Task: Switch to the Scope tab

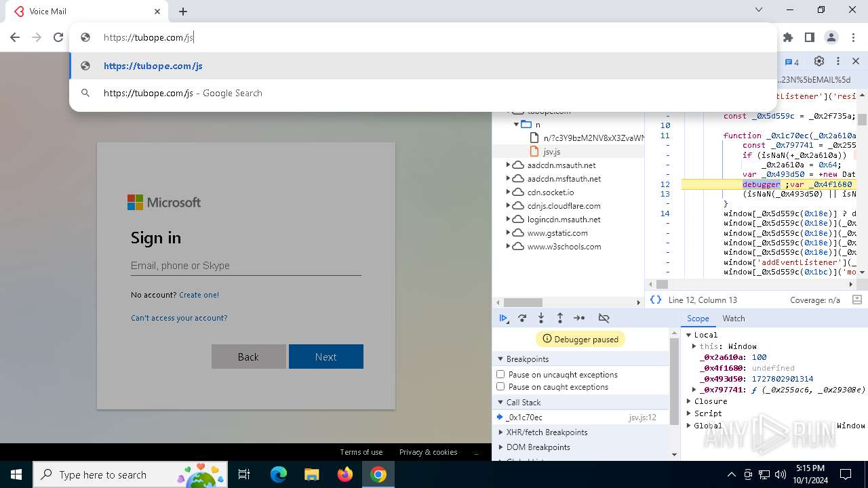Action: (x=698, y=319)
